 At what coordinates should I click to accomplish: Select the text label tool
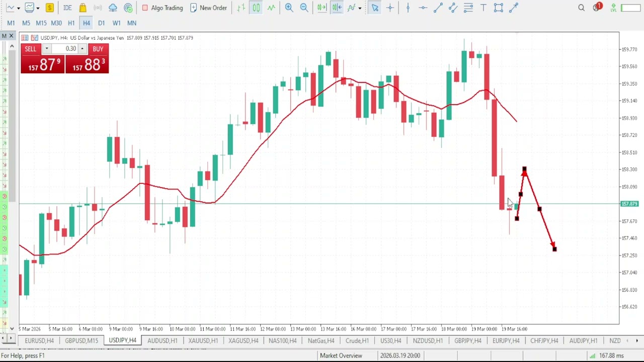pos(483,8)
